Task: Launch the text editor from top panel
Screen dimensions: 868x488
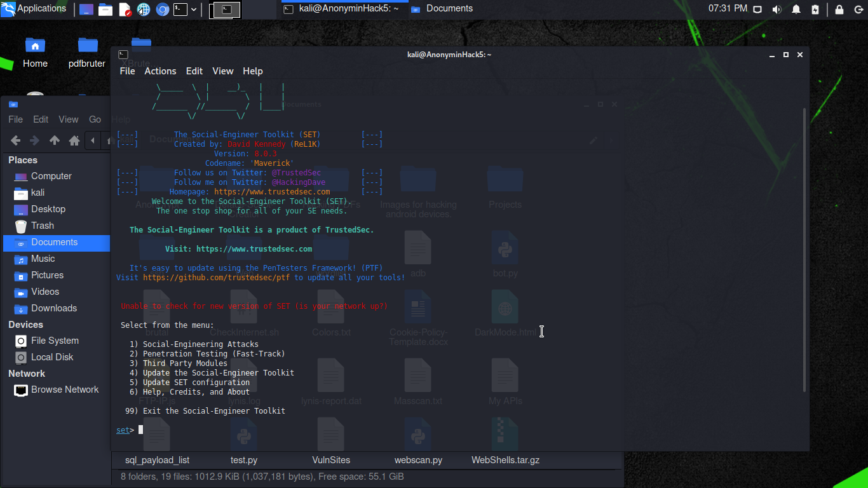Action: 125,10
